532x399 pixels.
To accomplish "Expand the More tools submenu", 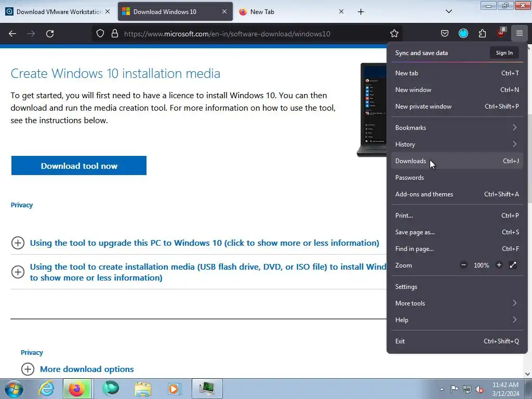I will (x=457, y=303).
